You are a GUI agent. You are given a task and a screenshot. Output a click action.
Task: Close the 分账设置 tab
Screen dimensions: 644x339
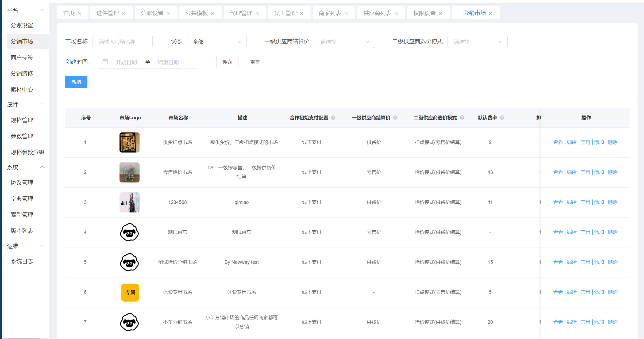[168, 13]
